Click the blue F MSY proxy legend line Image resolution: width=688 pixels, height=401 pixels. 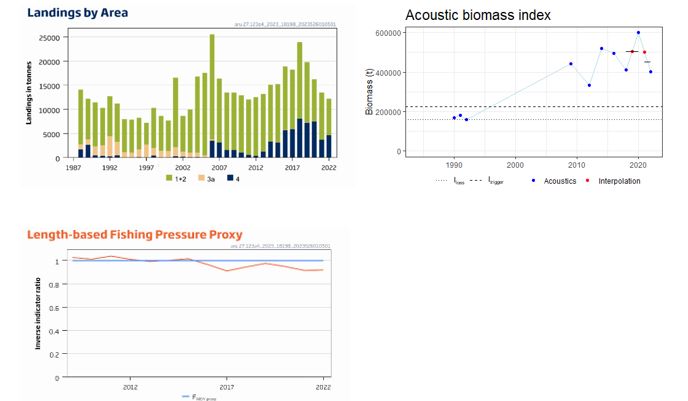[x=185, y=396]
